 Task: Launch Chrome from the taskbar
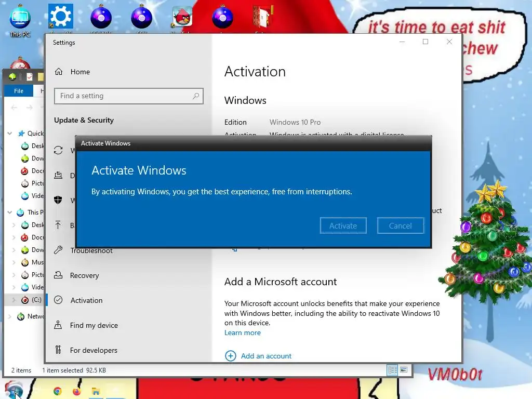click(58, 392)
